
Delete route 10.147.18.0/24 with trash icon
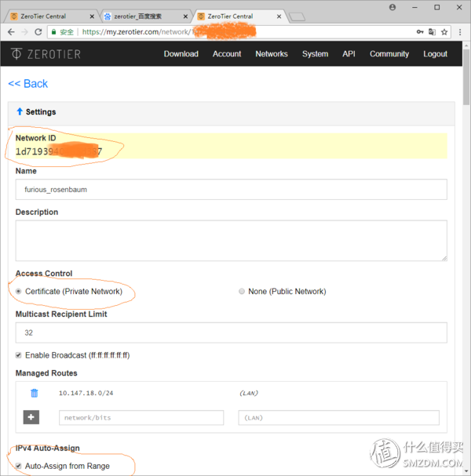(x=35, y=393)
